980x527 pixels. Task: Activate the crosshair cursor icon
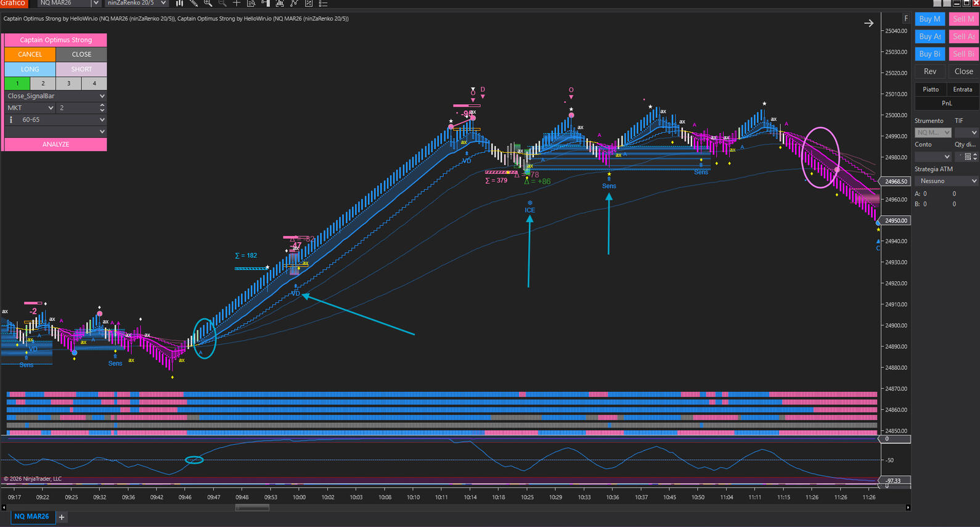coord(237,3)
